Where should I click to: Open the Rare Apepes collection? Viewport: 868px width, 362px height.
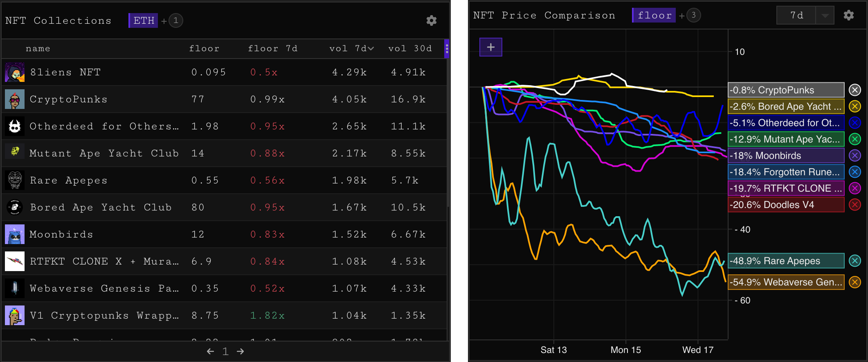[224, 180]
